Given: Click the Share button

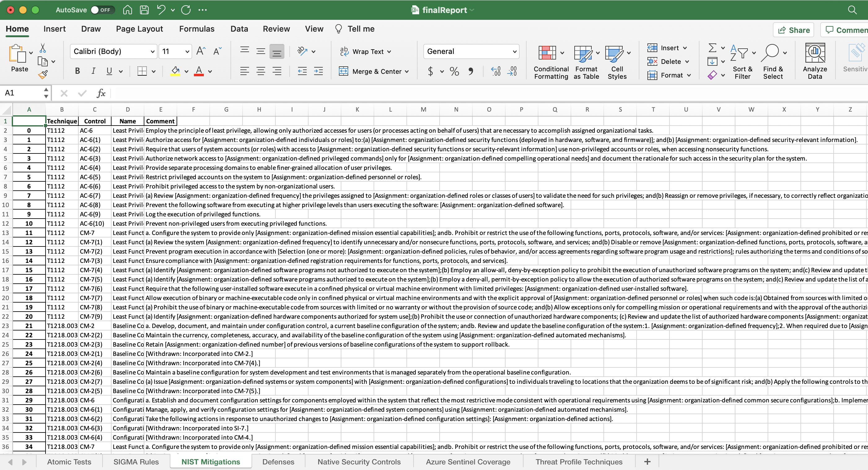Looking at the screenshot, I should [x=793, y=30].
